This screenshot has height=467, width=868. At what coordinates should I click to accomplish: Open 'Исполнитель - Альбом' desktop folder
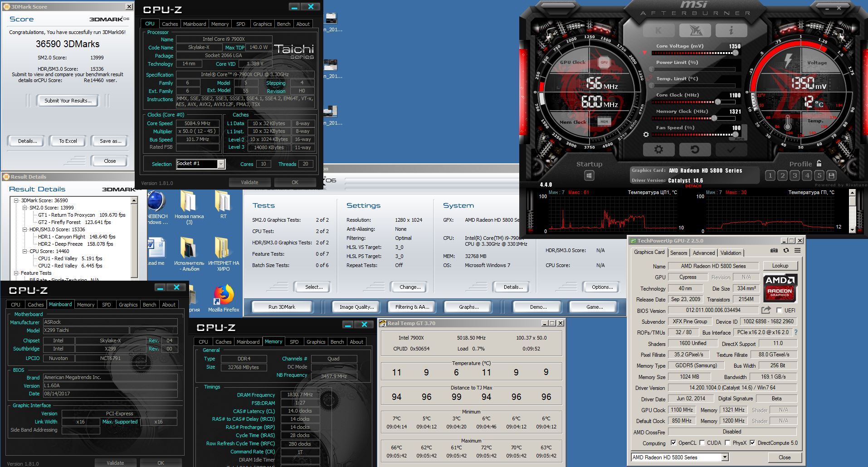189,254
